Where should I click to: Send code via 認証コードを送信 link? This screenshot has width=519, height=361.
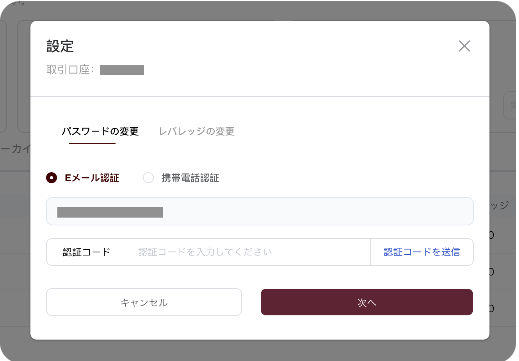pyautogui.click(x=422, y=252)
